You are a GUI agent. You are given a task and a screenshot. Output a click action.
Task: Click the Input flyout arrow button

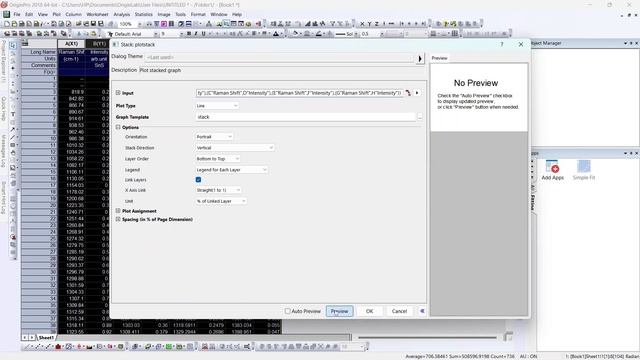point(417,93)
